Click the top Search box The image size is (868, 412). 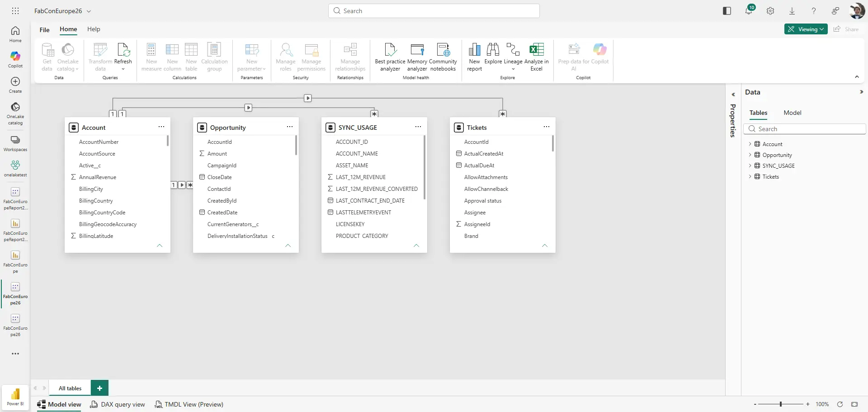click(434, 11)
